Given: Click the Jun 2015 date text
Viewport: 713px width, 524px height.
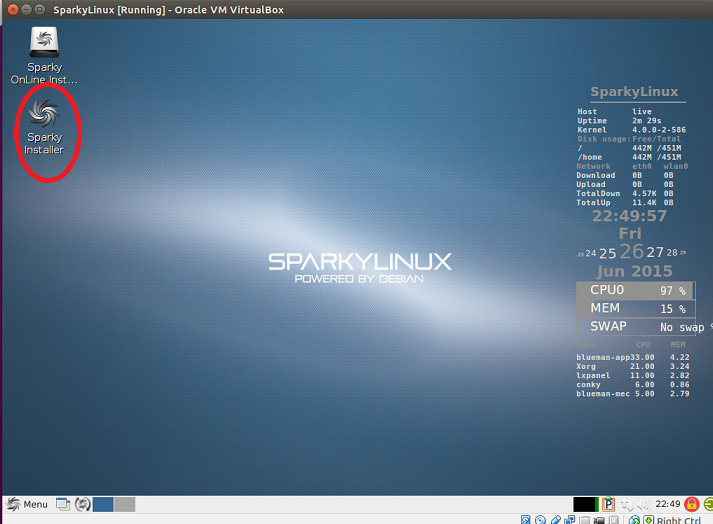Looking at the screenshot, I should pos(635,271).
